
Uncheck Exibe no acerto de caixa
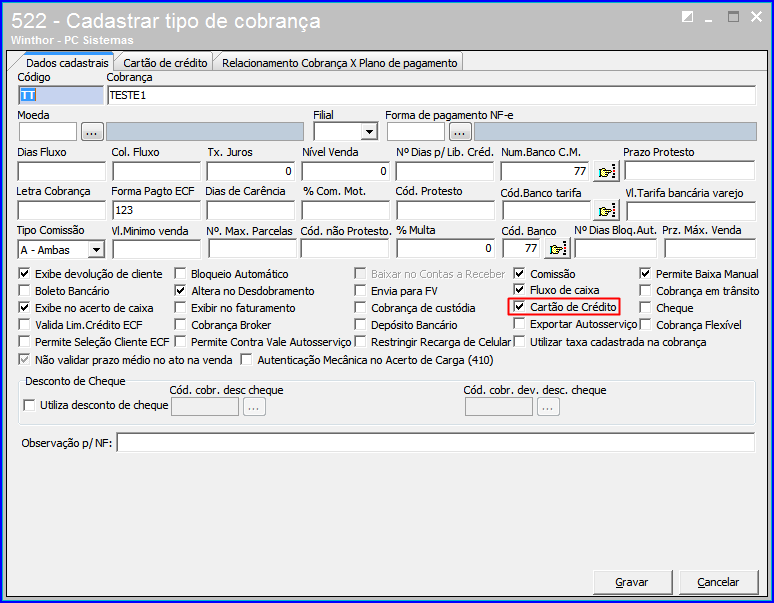[x=24, y=307]
